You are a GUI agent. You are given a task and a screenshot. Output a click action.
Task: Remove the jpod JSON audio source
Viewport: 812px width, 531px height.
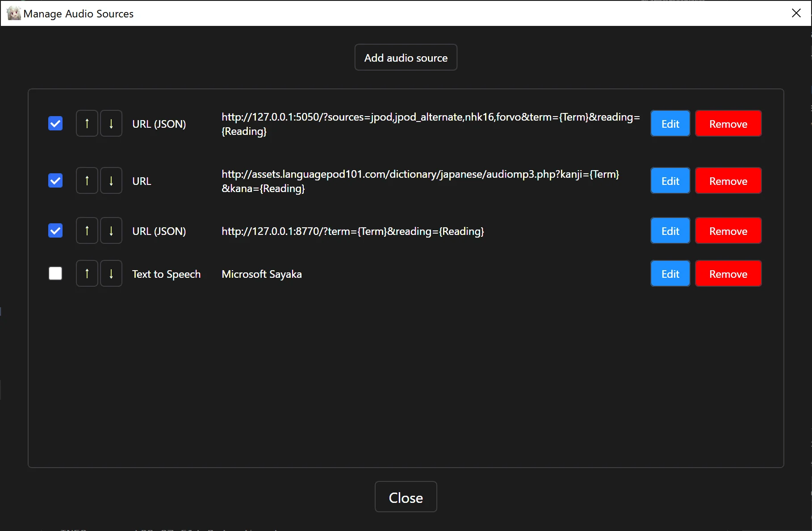728,123
